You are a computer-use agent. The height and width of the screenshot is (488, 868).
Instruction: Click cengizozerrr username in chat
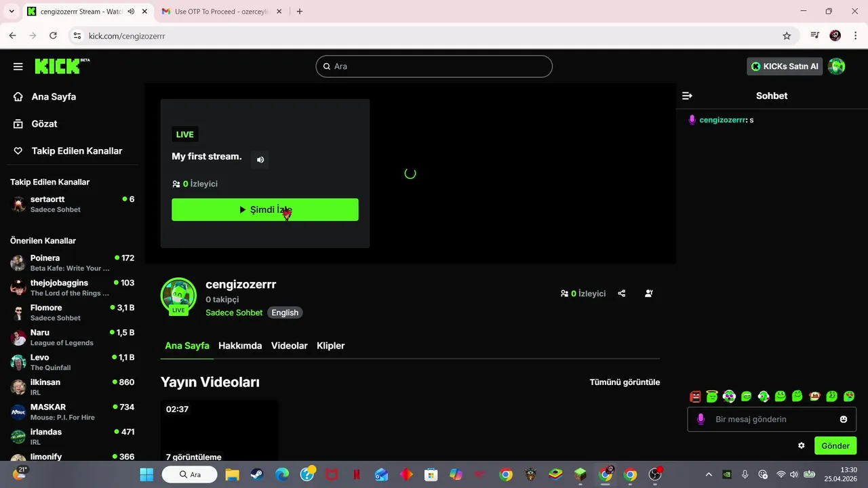coord(723,120)
